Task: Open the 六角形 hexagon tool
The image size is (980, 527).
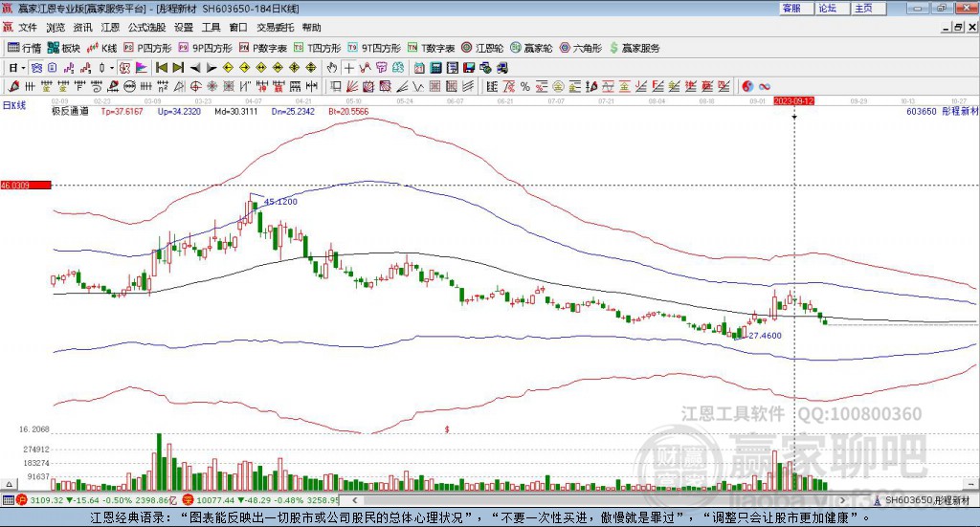Action: [581, 48]
